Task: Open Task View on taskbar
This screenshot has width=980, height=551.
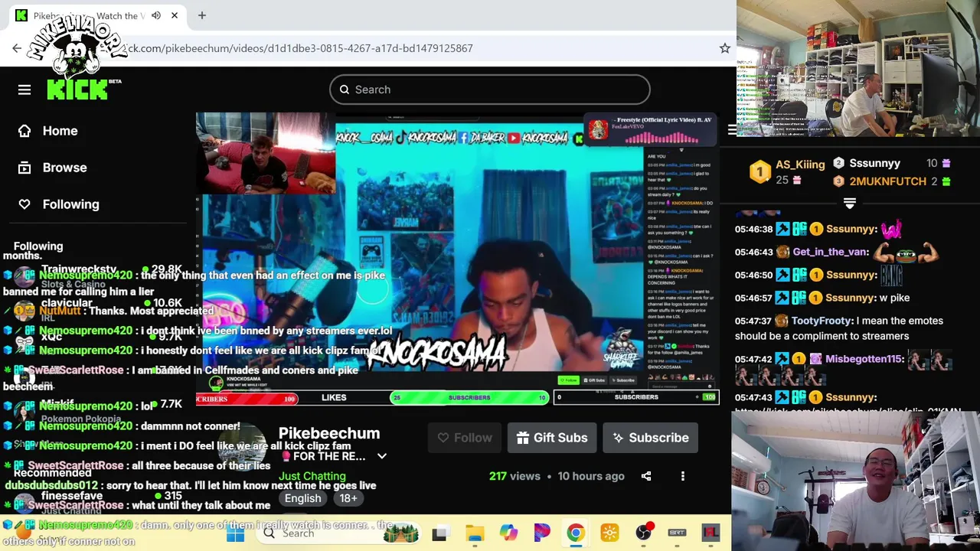Action: (439, 533)
